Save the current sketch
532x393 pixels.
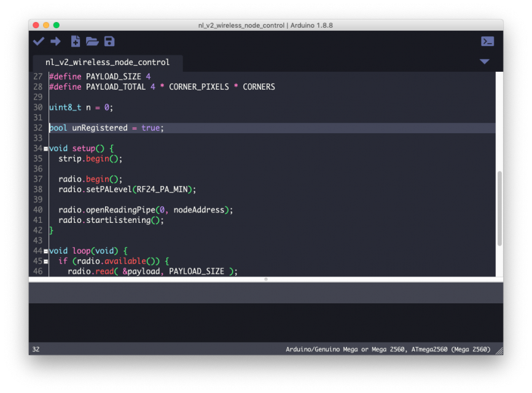(109, 41)
